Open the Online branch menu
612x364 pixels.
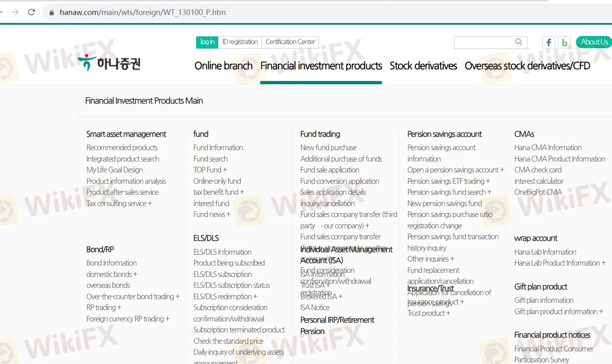coord(223,66)
